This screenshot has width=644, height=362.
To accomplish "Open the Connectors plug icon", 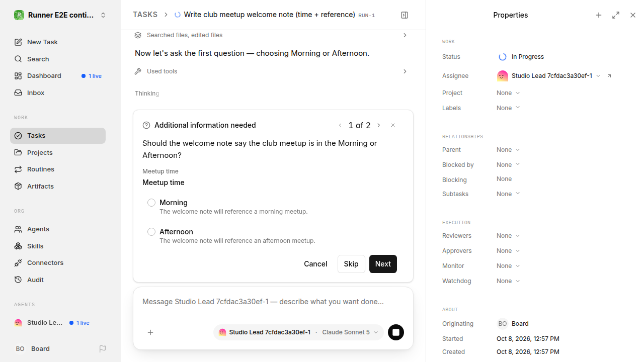I will point(18,263).
